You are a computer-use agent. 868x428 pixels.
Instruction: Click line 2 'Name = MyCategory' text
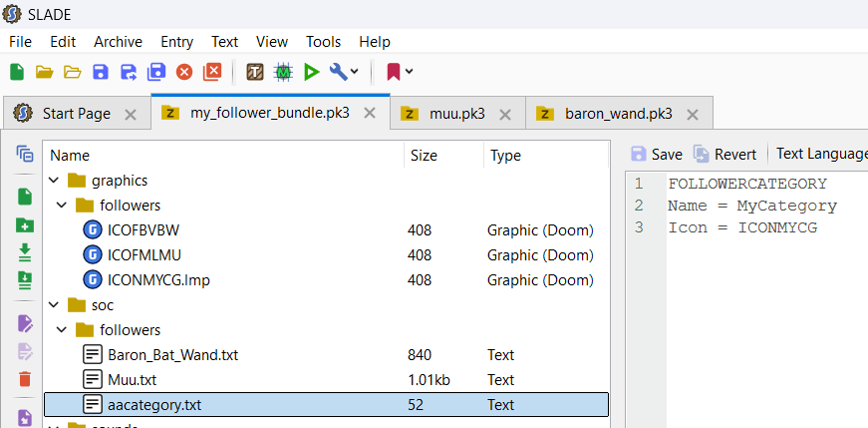click(752, 207)
